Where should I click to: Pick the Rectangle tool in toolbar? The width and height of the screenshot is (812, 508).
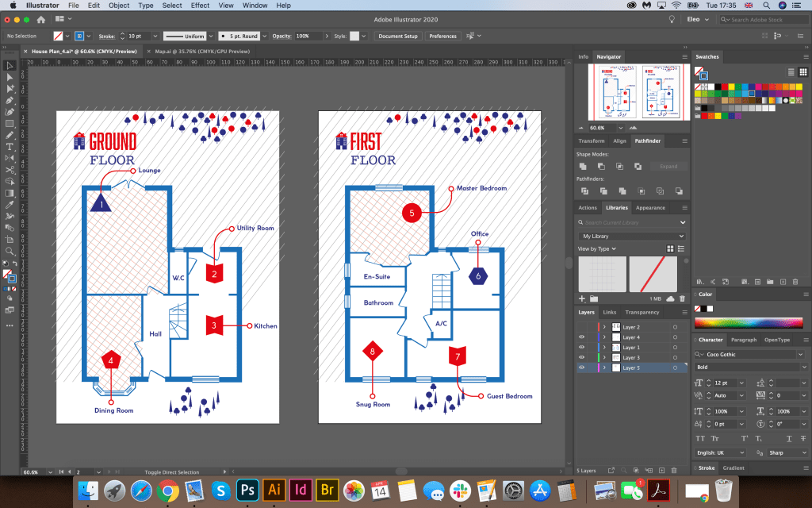coord(10,124)
